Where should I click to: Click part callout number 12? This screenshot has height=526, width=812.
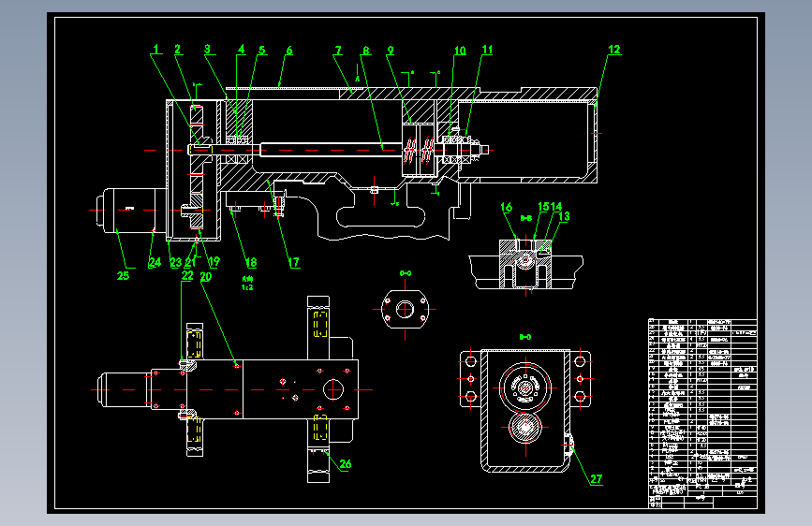[x=614, y=50]
